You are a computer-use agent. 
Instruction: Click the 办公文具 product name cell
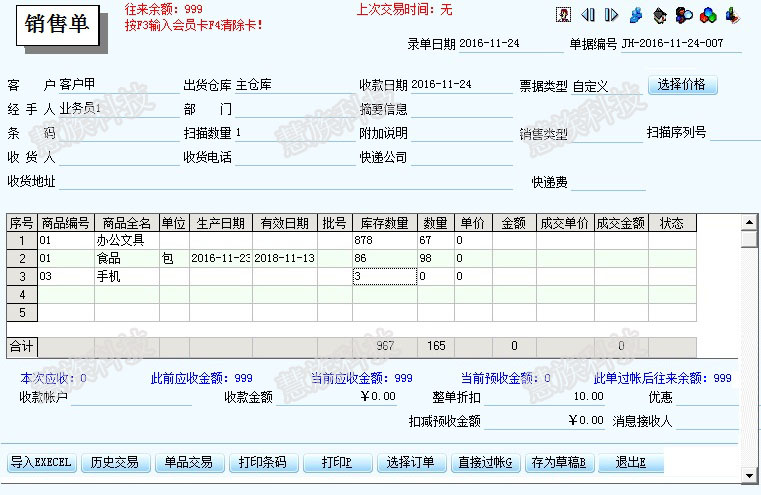(x=127, y=241)
